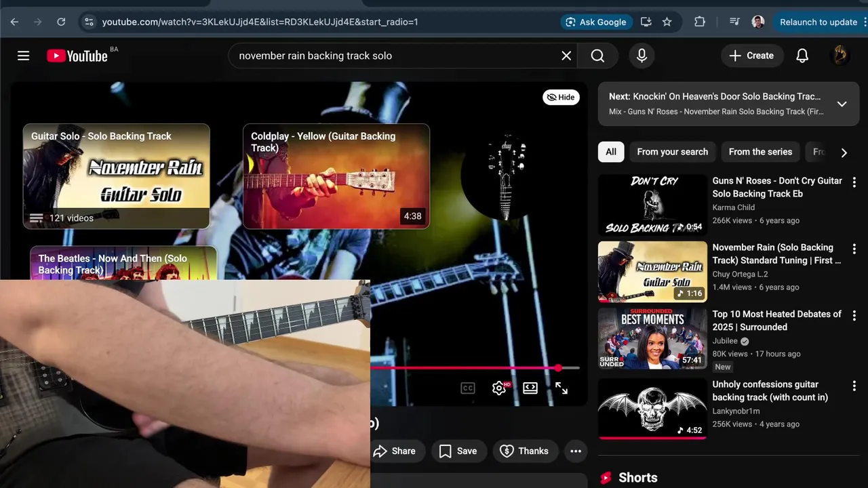The width and height of the screenshot is (868, 488).
Task: Hide the end screen suggestions
Action: click(561, 97)
